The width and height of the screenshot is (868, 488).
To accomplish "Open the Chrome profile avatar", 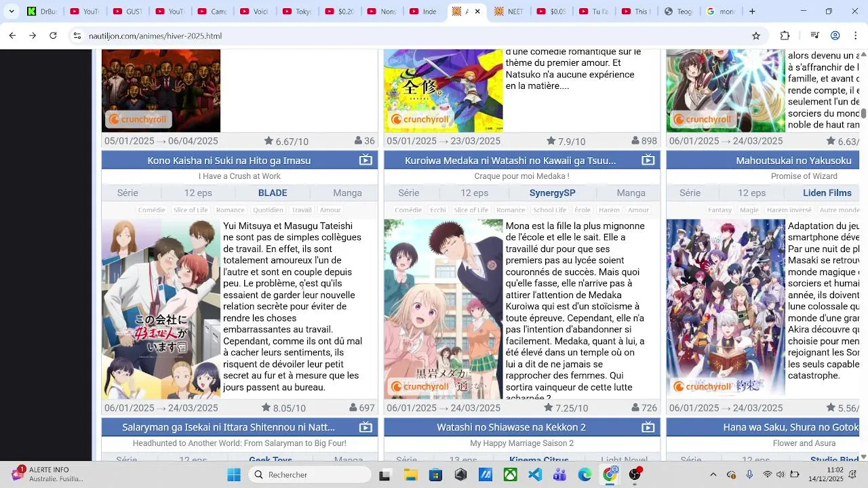I will 835,36.
